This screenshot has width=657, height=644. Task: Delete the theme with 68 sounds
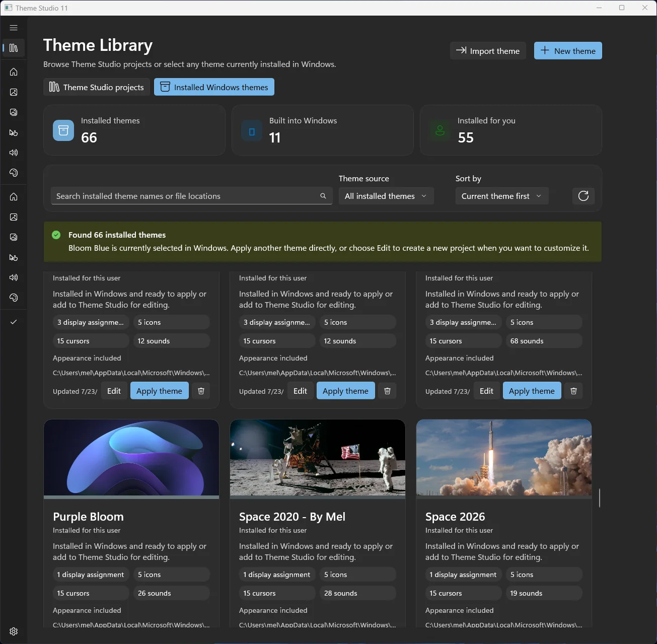(573, 391)
